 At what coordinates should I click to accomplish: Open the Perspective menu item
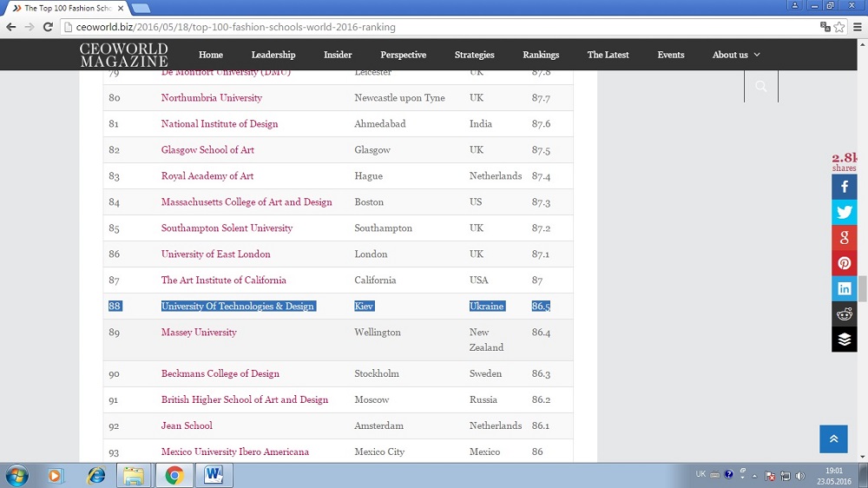pos(403,55)
